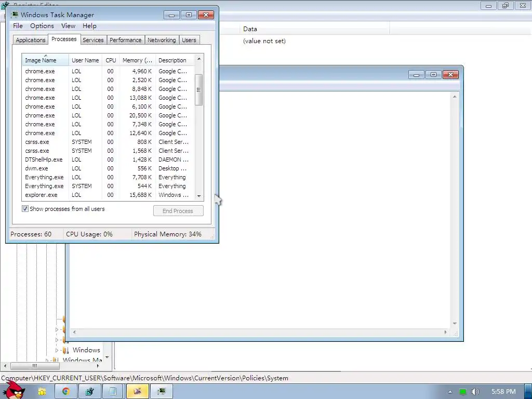Switch to the Notepad taskbar button

pyautogui.click(x=113, y=392)
